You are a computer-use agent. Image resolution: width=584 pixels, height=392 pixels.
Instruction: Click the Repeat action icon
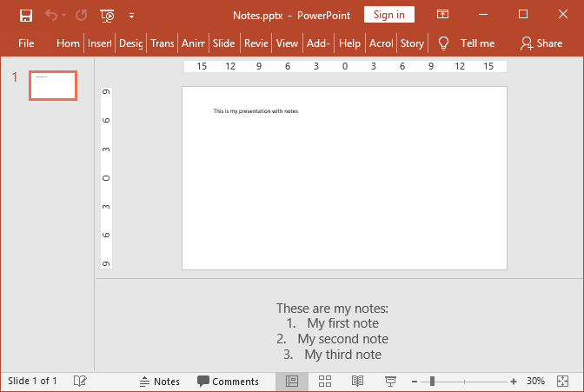(x=81, y=15)
